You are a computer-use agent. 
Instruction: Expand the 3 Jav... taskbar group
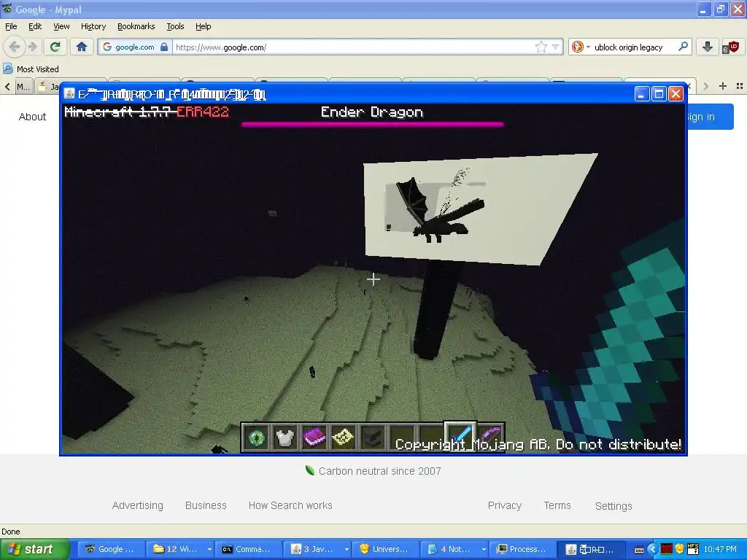(x=317, y=549)
